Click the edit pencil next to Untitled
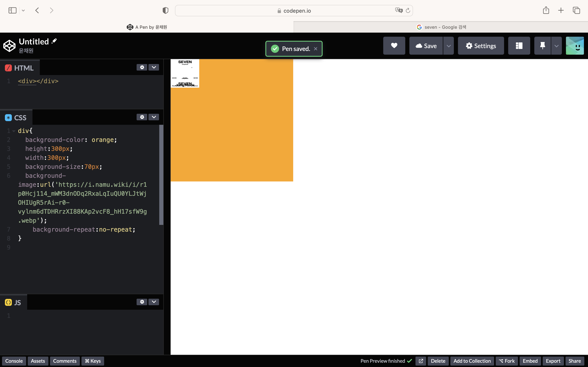This screenshot has height=367, width=588. pyautogui.click(x=54, y=41)
